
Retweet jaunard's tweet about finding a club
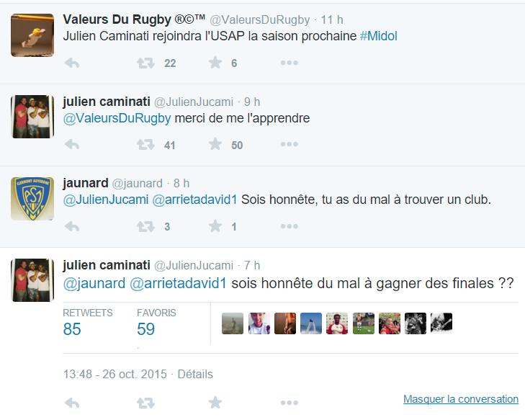145,226
